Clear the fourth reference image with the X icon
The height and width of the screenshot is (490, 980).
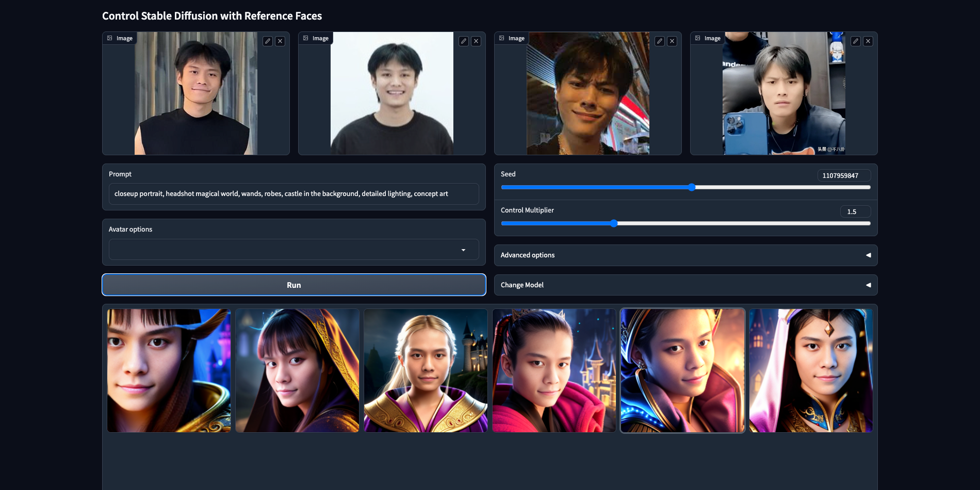click(868, 41)
